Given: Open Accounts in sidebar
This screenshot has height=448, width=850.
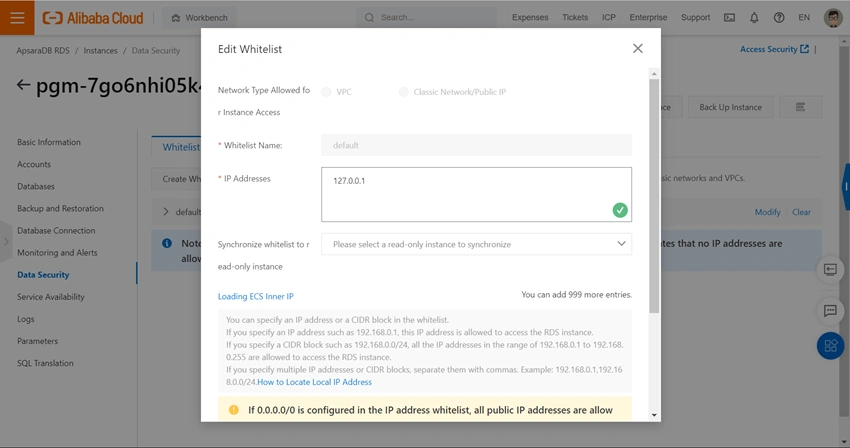Looking at the screenshot, I should point(34,164).
